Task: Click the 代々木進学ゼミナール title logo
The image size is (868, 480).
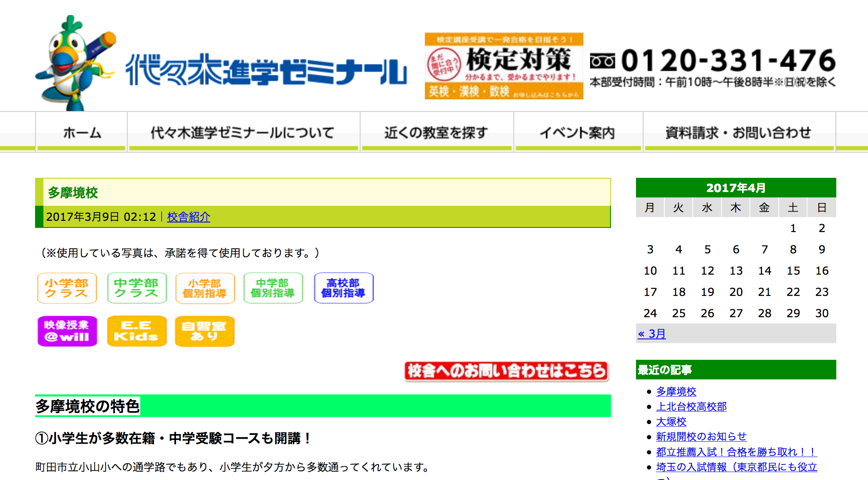Action: tap(266, 70)
